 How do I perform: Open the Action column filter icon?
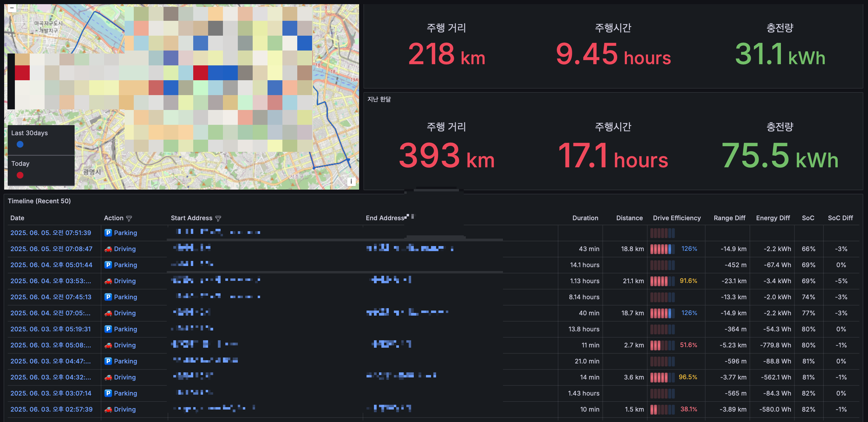tap(129, 218)
